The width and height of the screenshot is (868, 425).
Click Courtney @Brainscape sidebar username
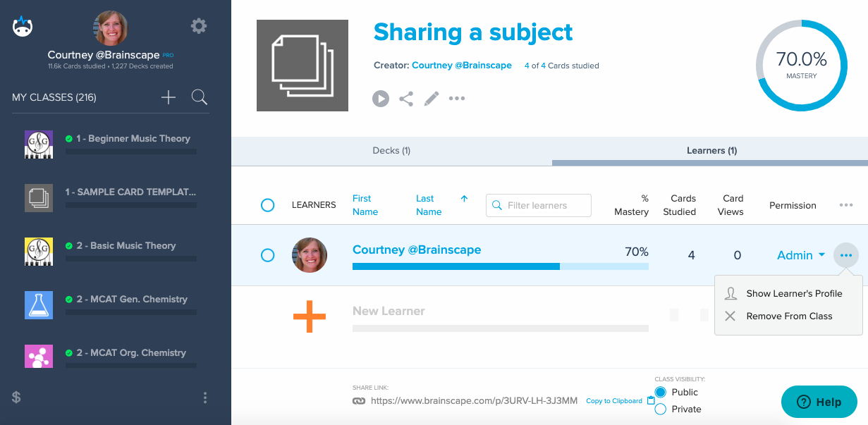[x=104, y=54]
